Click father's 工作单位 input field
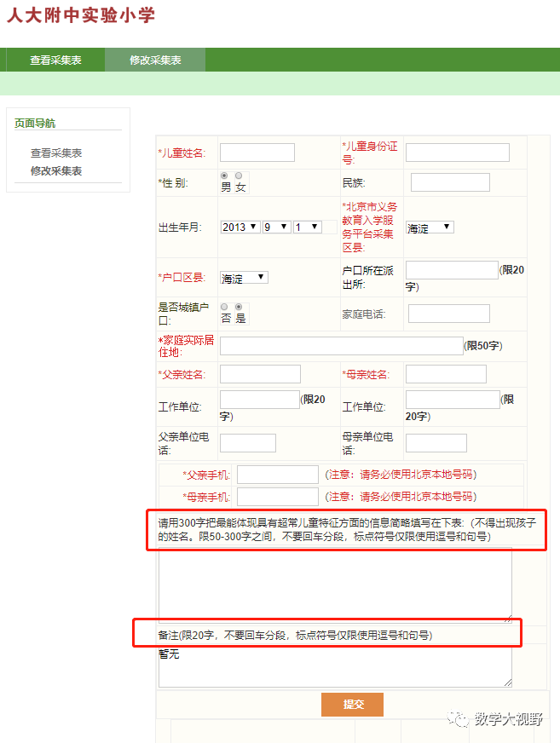560x743 pixels. coord(259,400)
